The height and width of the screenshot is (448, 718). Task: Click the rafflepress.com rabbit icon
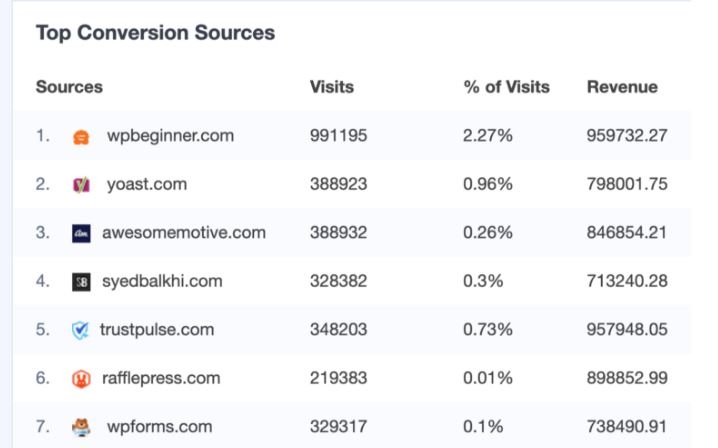pyautogui.click(x=81, y=379)
